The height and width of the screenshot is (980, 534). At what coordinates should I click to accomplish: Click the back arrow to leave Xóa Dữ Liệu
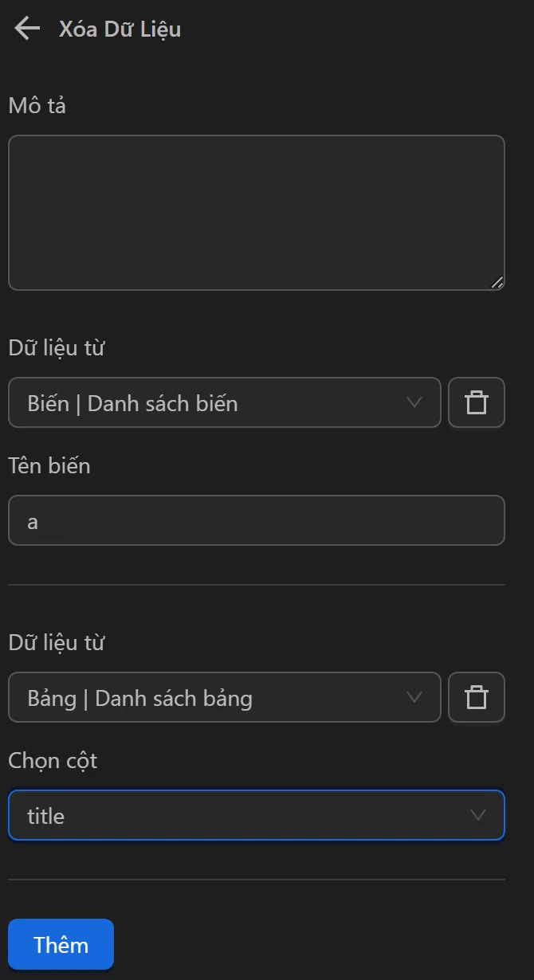point(26,28)
